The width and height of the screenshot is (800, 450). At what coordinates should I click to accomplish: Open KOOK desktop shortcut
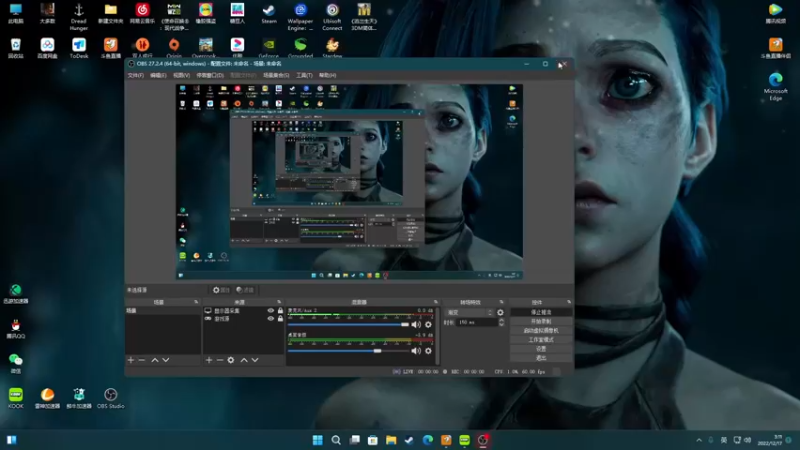pyautogui.click(x=16, y=398)
